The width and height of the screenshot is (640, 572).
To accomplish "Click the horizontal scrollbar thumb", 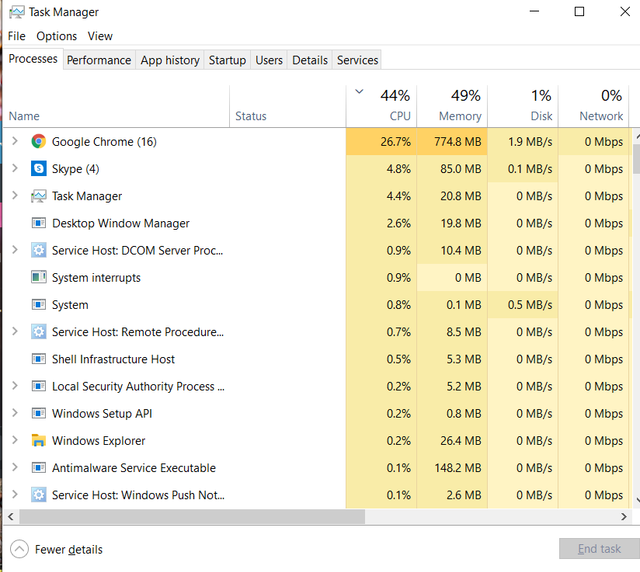I will coord(192,517).
